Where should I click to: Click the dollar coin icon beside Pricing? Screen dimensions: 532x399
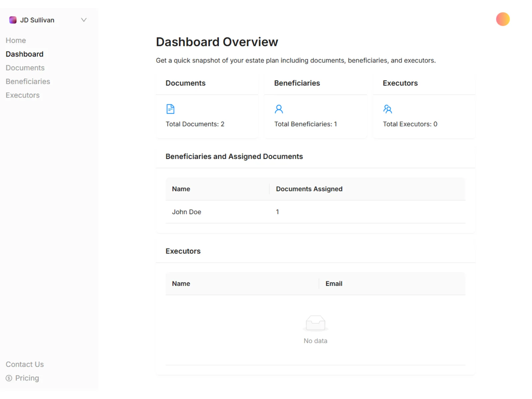(x=9, y=378)
